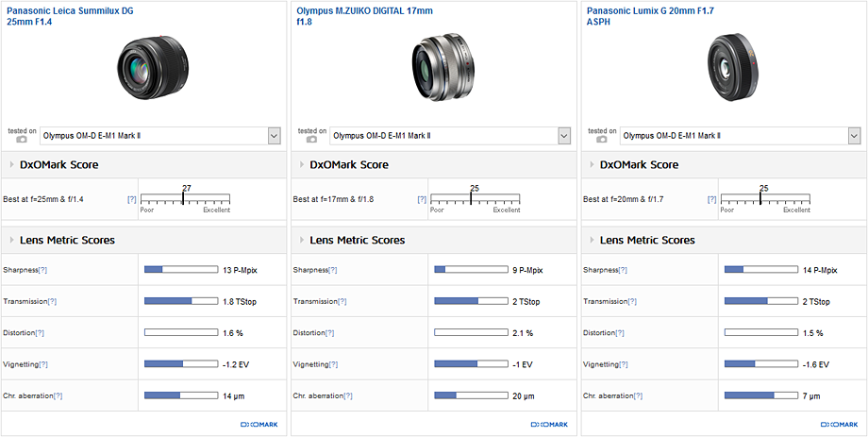
Task: Open Sharpness [?] help in Summilux panel
Action: coord(42,270)
